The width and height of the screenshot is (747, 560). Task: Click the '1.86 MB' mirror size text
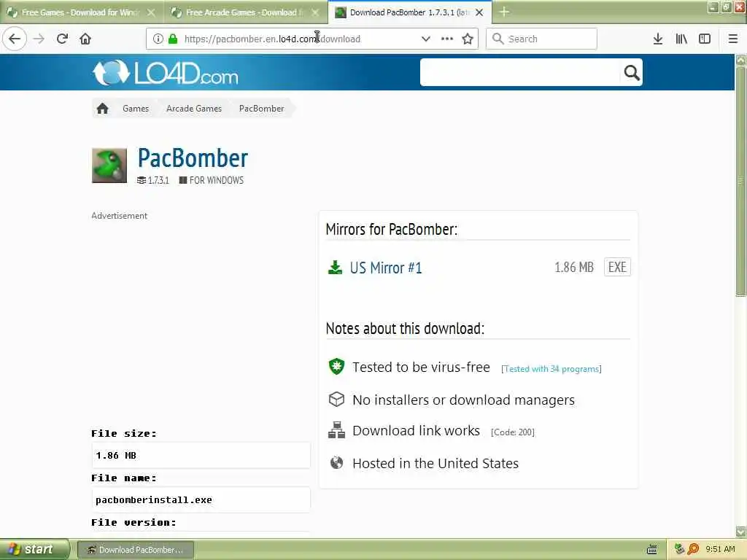pos(574,268)
